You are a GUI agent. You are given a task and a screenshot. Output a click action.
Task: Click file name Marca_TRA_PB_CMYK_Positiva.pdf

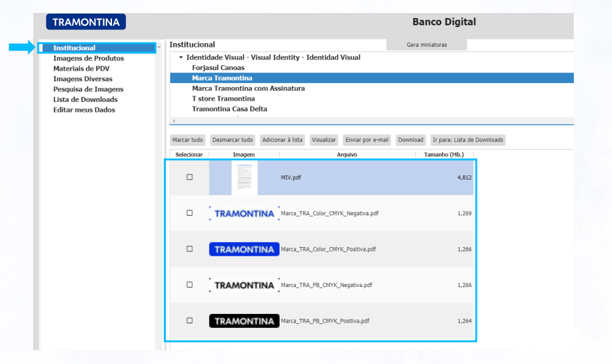point(325,321)
